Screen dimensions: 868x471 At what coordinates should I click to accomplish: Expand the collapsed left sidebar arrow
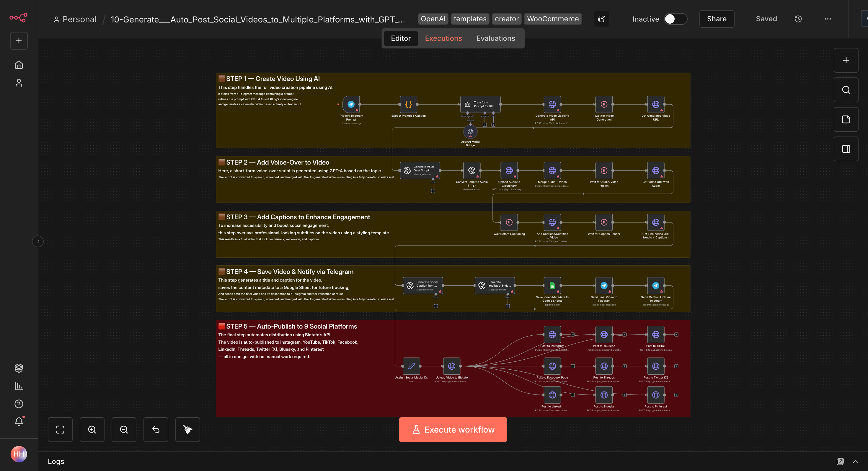[38, 241]
